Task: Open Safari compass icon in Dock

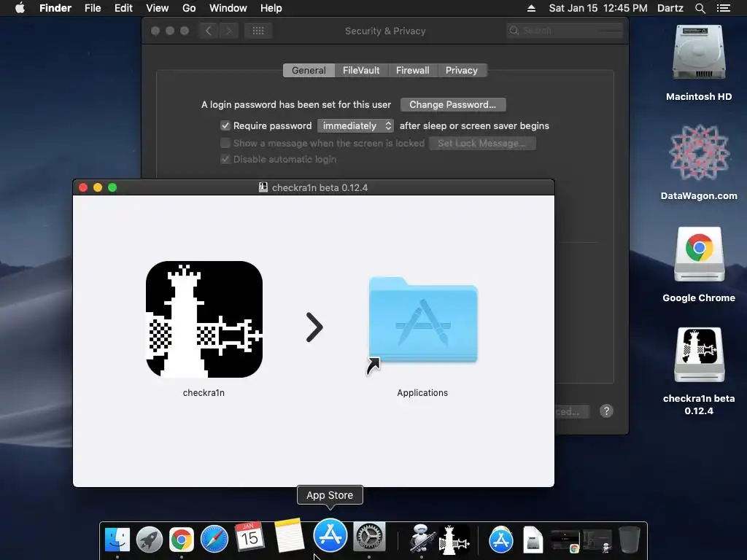Action: coord(214,539)
